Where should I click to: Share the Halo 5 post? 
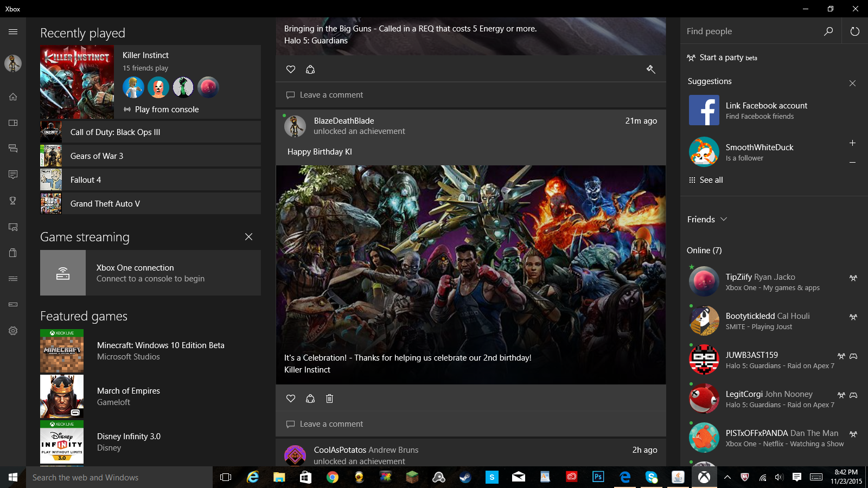point(310,69)
